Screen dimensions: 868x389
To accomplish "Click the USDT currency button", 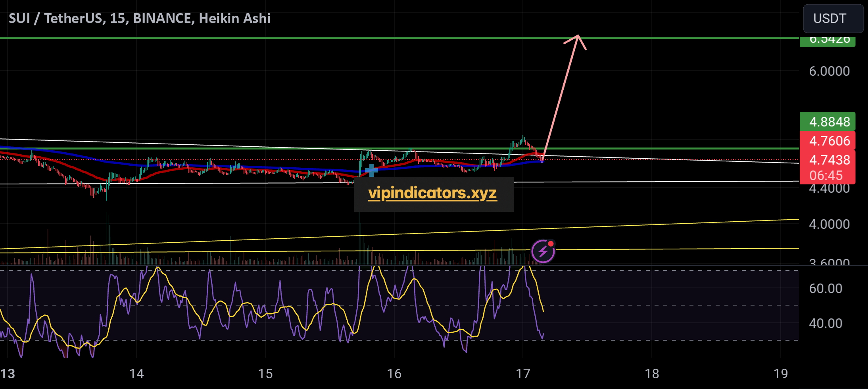I will tap(833, 19).
